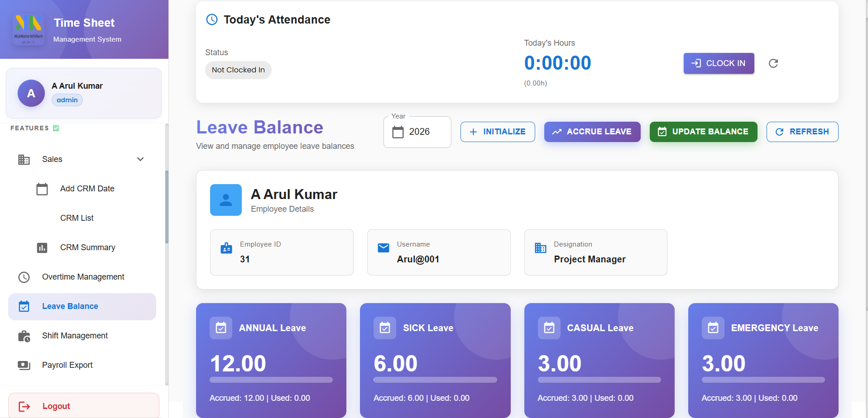Click the clock icon beside Today's Attendance
Viewport: 868px width, 418px height.
(x=212, y=19)
